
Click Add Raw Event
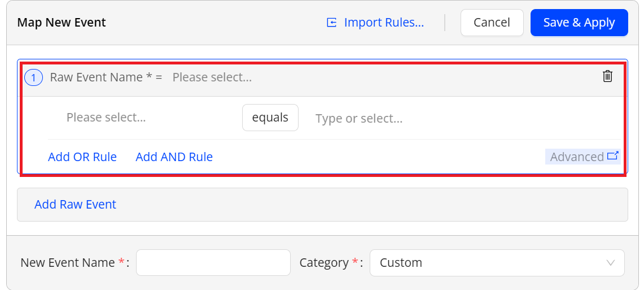click(x=75, y=205)
